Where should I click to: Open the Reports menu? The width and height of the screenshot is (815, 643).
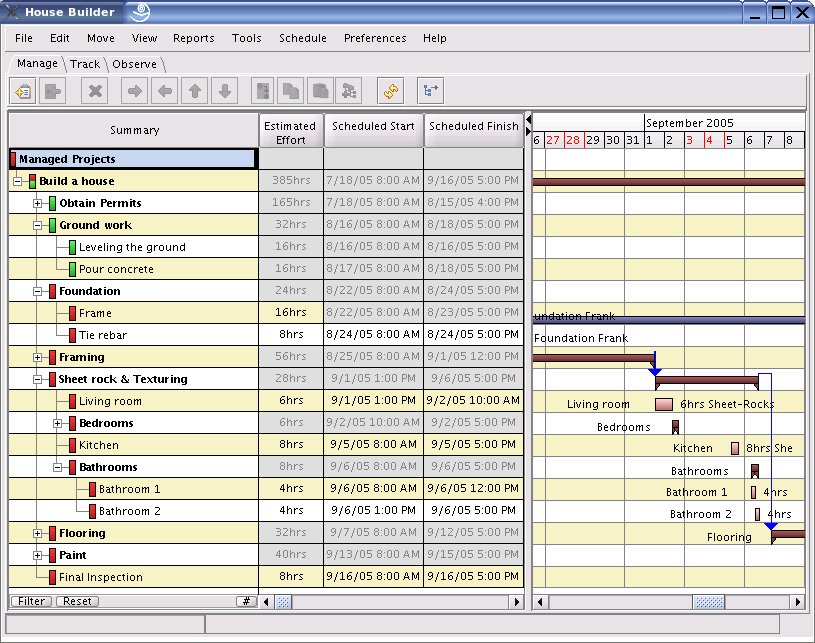193,38
